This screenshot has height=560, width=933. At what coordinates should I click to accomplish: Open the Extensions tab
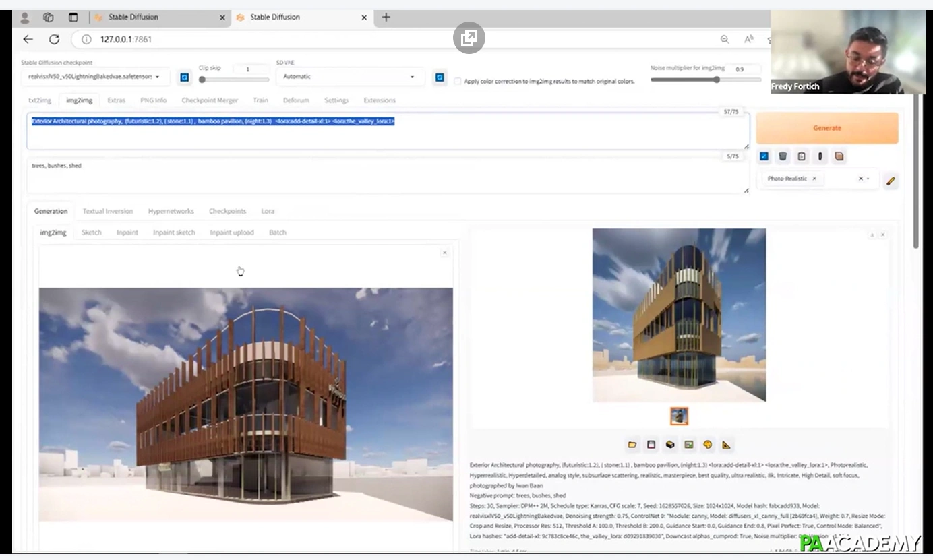coord(379,100)
